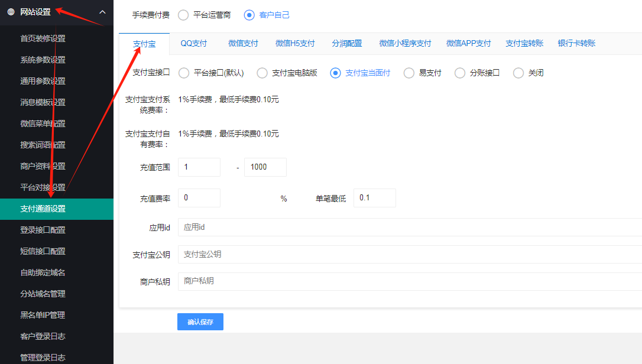The image size is (642, 364).
Task: Open 客户登录日志 in the sidebar
Action: pos(43,337)
